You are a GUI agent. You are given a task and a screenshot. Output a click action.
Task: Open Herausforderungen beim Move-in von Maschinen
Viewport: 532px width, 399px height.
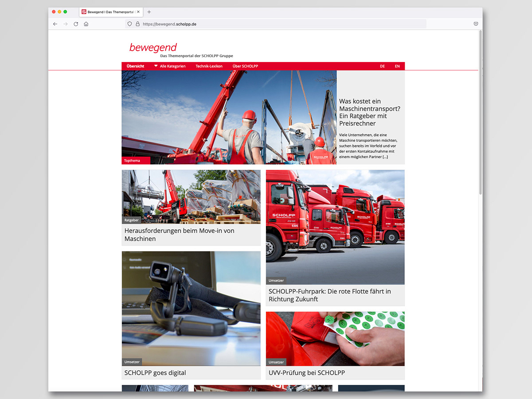180,235
